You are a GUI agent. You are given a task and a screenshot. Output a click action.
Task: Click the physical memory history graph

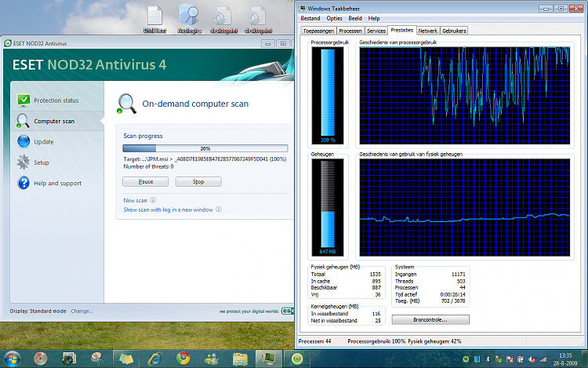pos(465,207)
